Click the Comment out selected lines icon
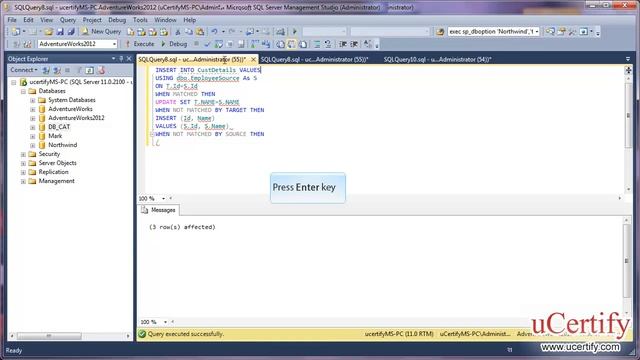 click(317, 44)
